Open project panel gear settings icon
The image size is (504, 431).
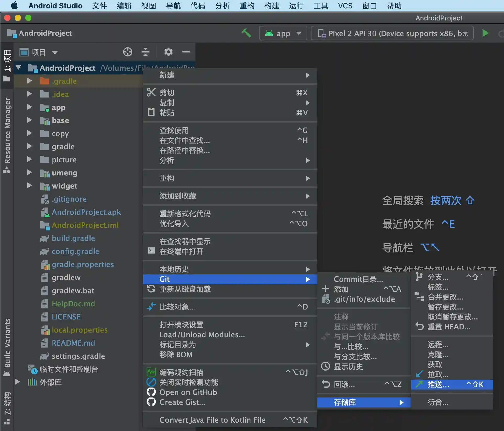pyautogui.click(x=168, y=52)
